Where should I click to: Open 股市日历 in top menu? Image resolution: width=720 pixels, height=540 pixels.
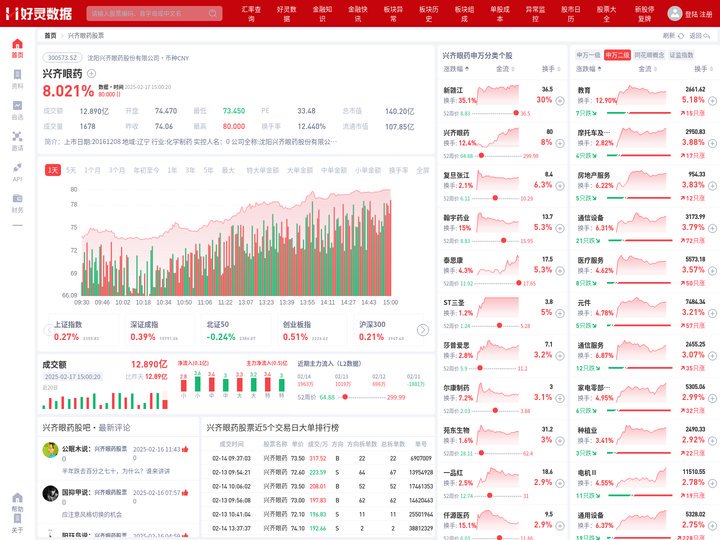click(x=571, y=13)
